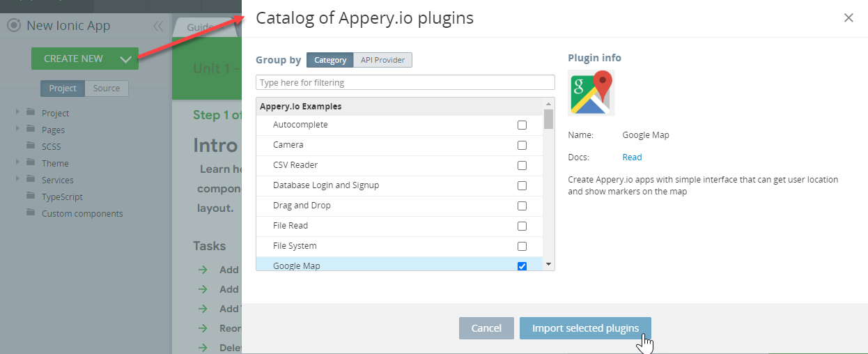The height and width of the screenshot is (354, 868).
Task: Switch to Source tab in sidebar
Action: pos(107,88)
